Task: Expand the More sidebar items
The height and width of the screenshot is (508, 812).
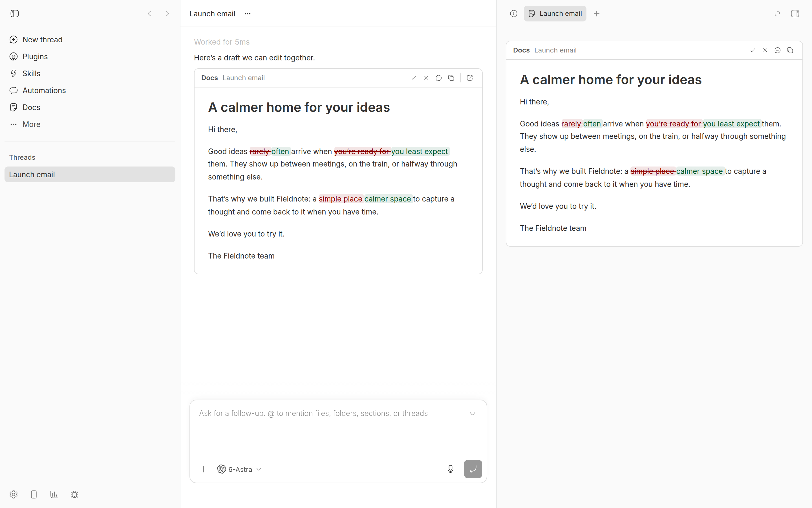Action: 90,124
